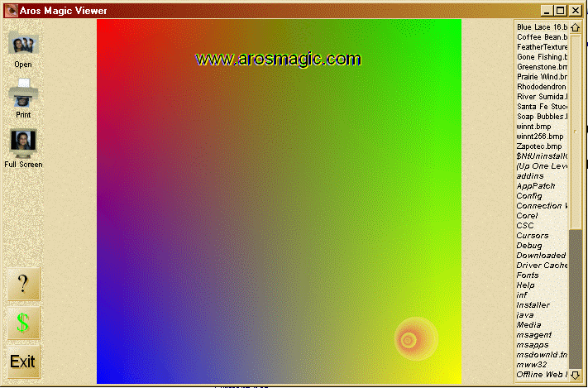Select Zapotec.bmp in file list
The width and height of the screenshot is (588, 388).
click(539, 146)
